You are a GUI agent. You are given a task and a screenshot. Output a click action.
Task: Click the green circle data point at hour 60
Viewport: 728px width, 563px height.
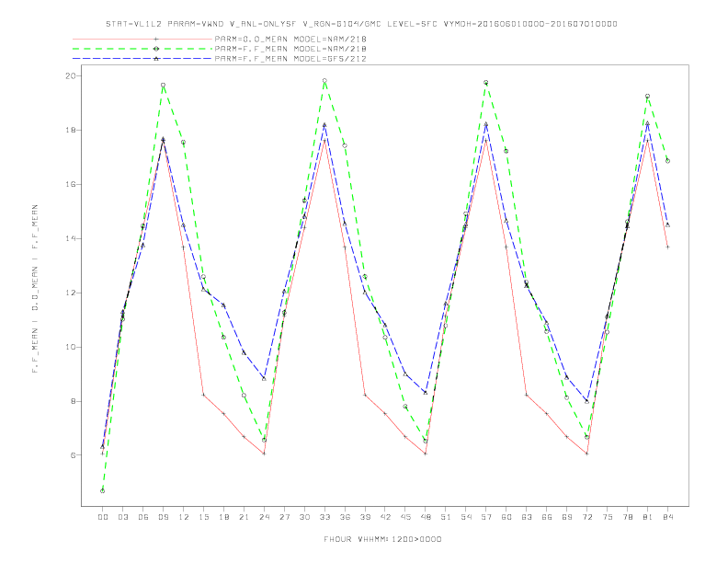coord(506,151)
